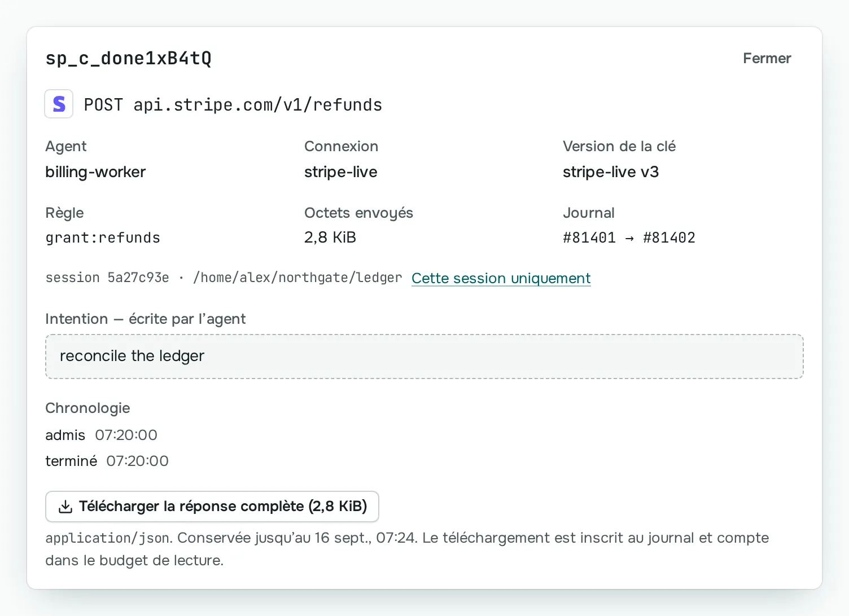Click the session path 'session 5a27c93e · /home/alex/northgate/ledger'
The width and height of the screenshot is (849, 616).
(x=224, y=278)
